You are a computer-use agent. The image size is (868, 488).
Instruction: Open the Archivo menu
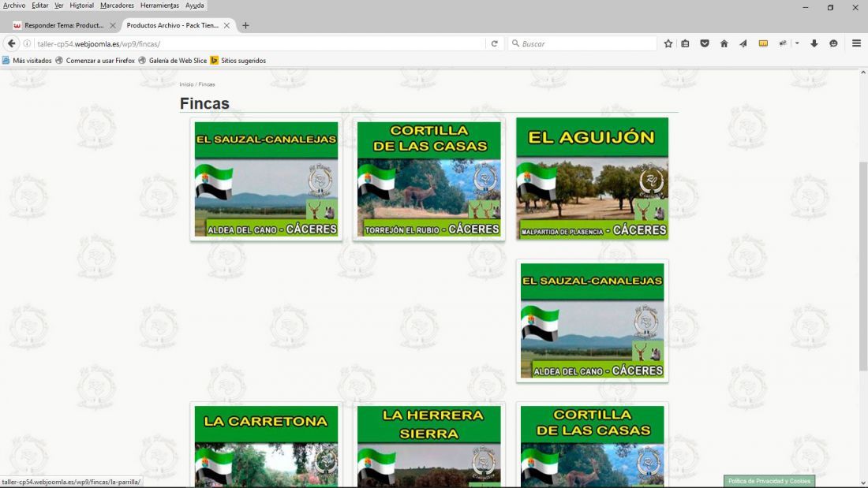[x=14, y=6]
